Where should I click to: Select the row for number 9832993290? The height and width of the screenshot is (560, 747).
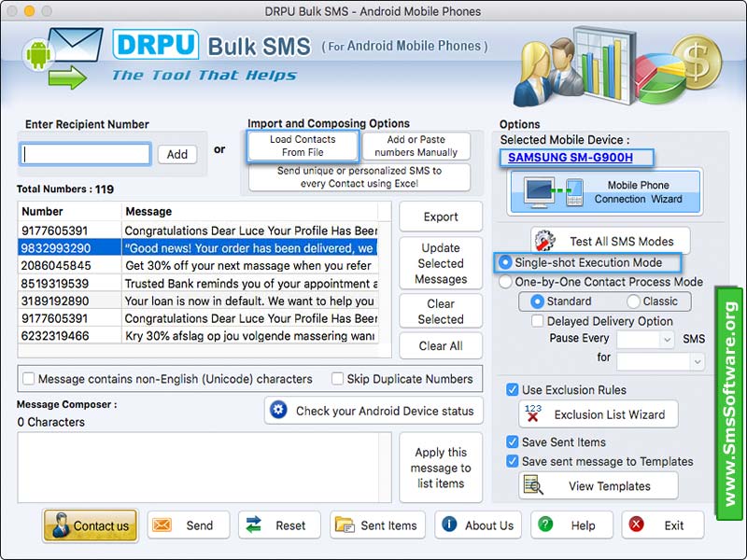click(x=187, y=248)
